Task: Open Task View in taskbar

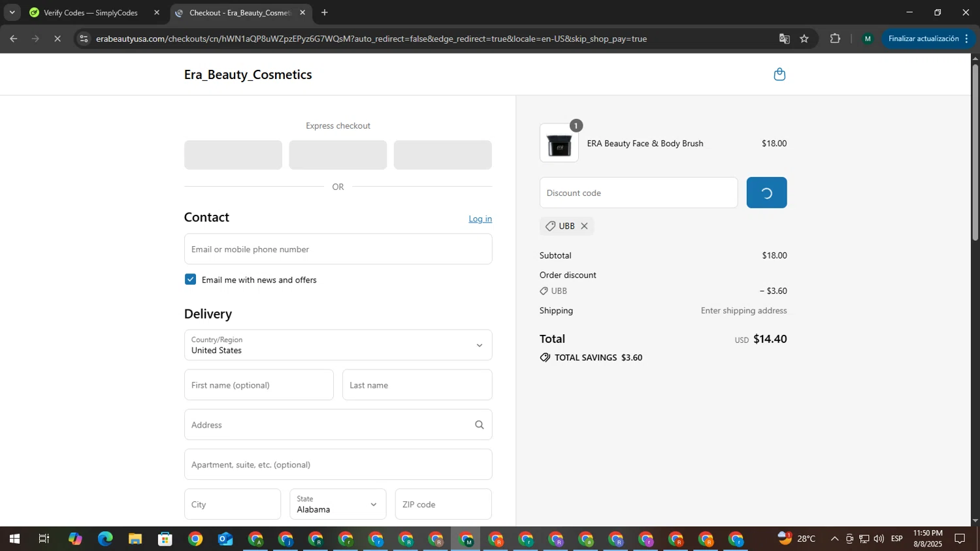Action: click(x=44, y=539)
